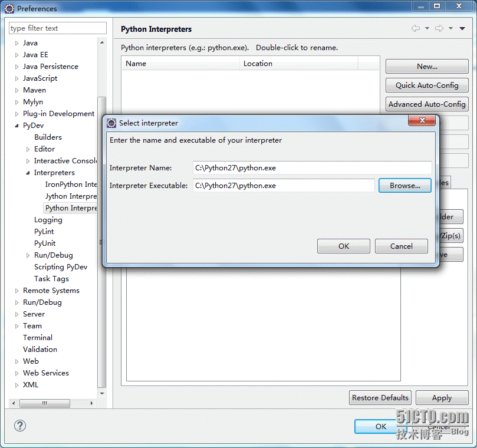Select Scripting PyDev page
The image size is (477, 448).
point(61,267)
